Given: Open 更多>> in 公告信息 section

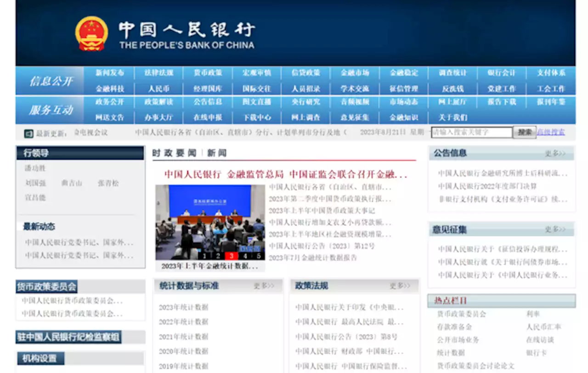Looking at the screenshot, I should click(555, 153).
